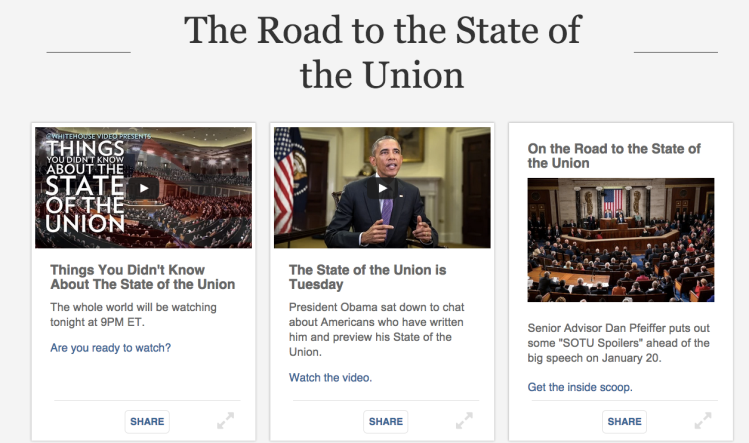
Task: Play the President Obama preview video
Action: 382,188
